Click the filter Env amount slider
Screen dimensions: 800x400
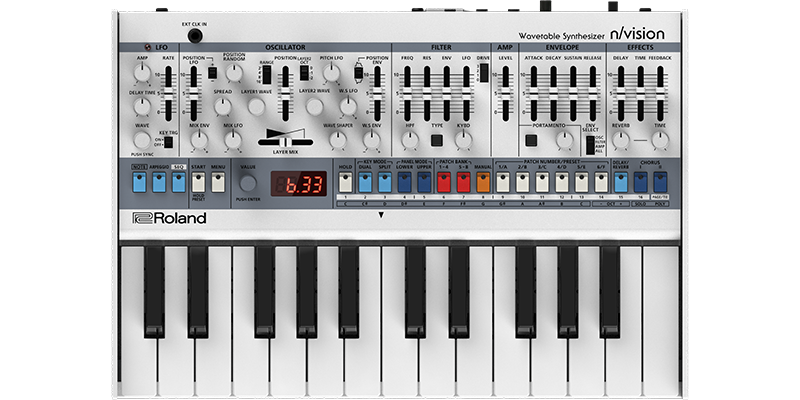(446, 93)
